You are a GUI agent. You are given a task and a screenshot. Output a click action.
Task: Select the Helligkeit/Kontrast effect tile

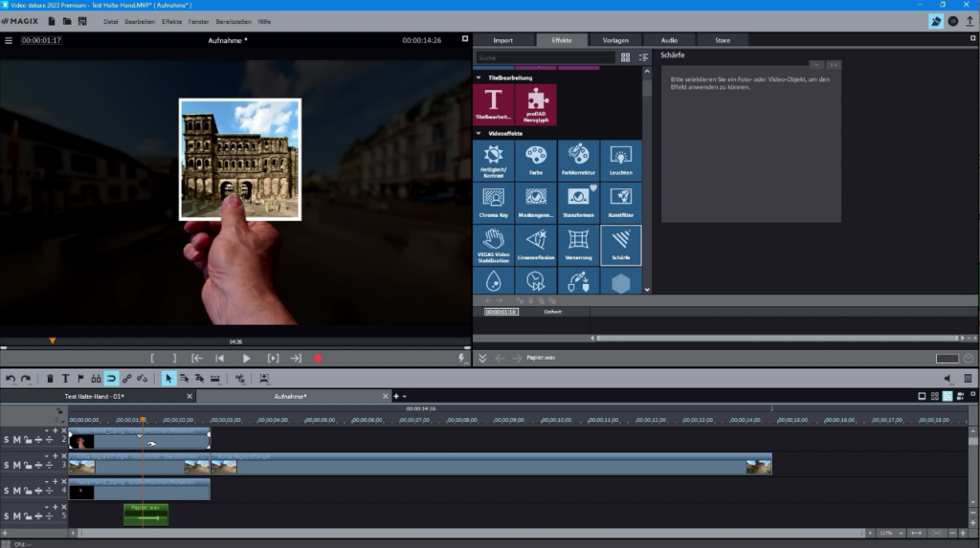click(493, 160)
